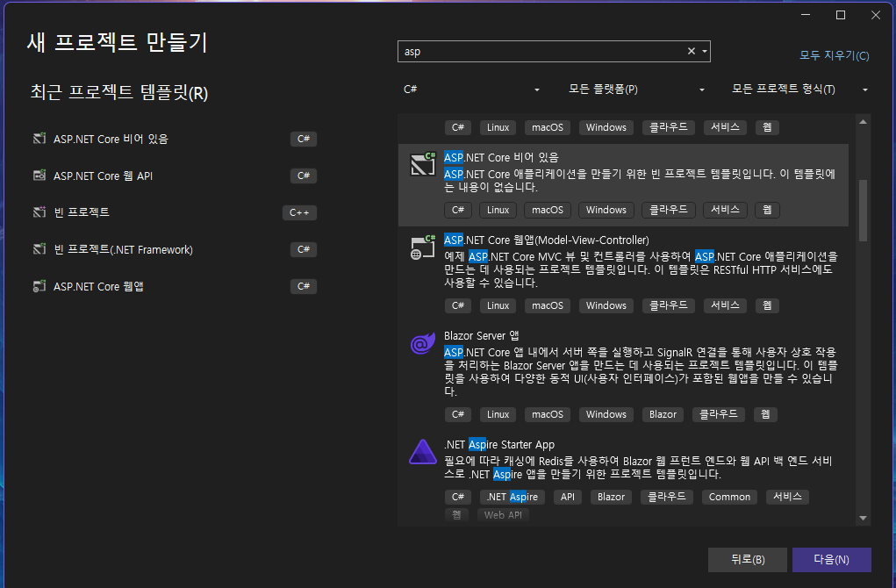Open the C# language filter dropdown

click(471, 90)
